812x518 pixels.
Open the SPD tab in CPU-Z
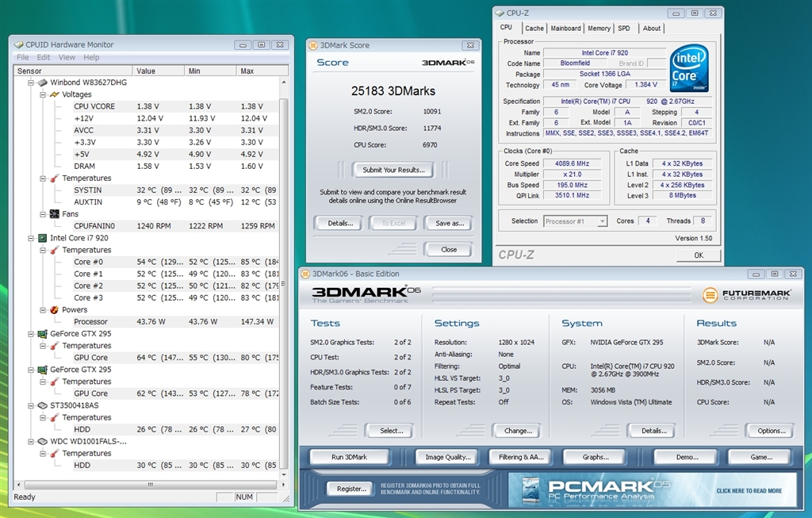624,29
